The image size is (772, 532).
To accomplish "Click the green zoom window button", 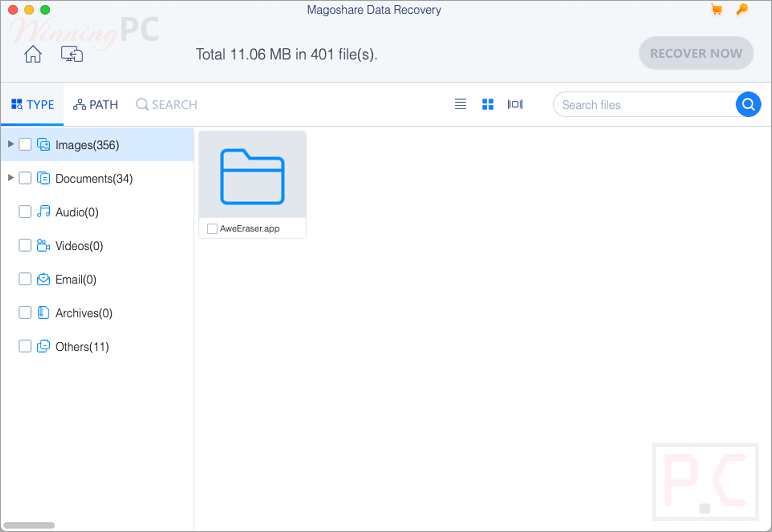I will click(45, 9).
